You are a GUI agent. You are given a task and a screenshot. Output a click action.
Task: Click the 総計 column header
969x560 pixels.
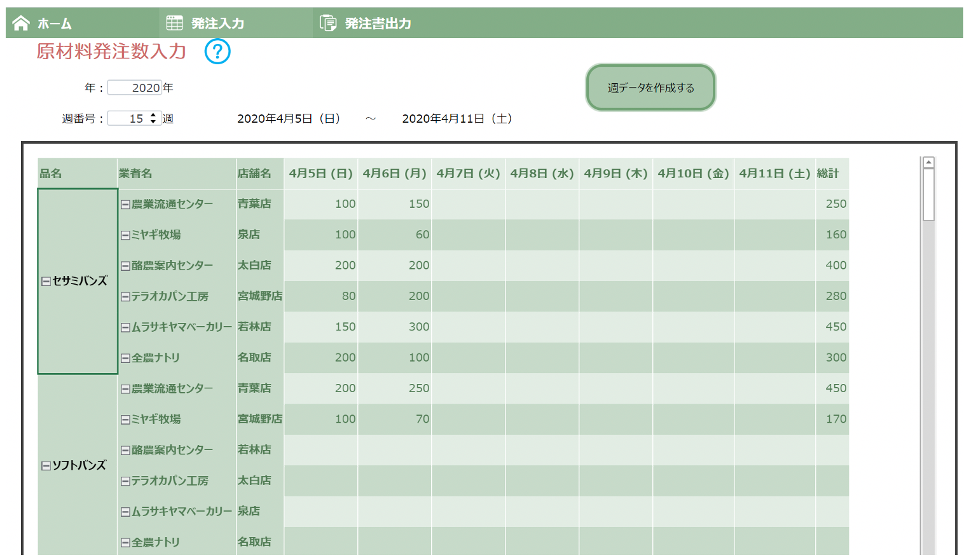click(828, 174)
